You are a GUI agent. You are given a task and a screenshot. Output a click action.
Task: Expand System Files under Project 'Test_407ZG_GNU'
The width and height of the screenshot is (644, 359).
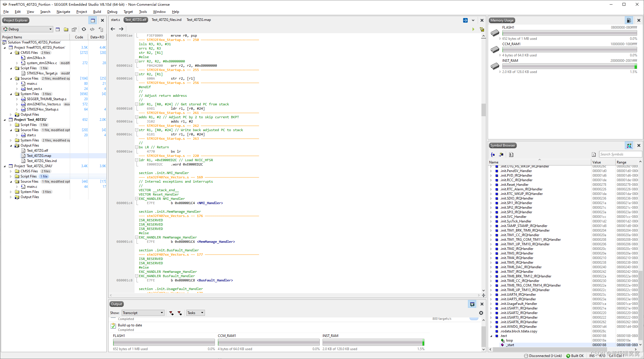[11, 192]
